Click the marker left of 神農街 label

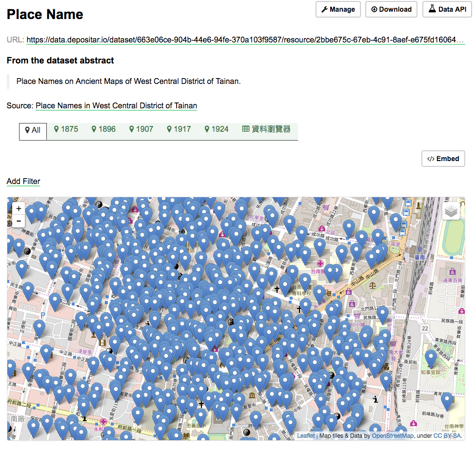19,247
